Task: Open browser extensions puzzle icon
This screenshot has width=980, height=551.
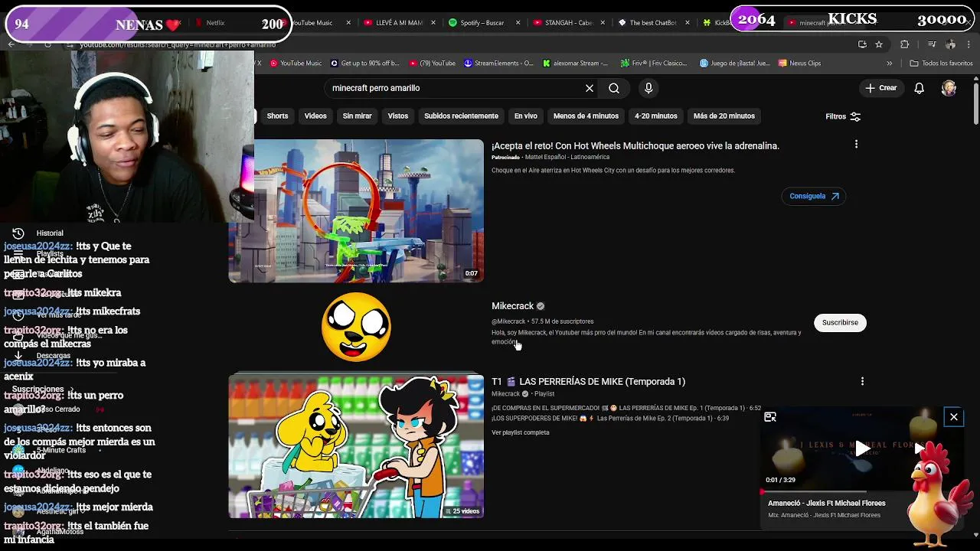Action: pos(904,44)
